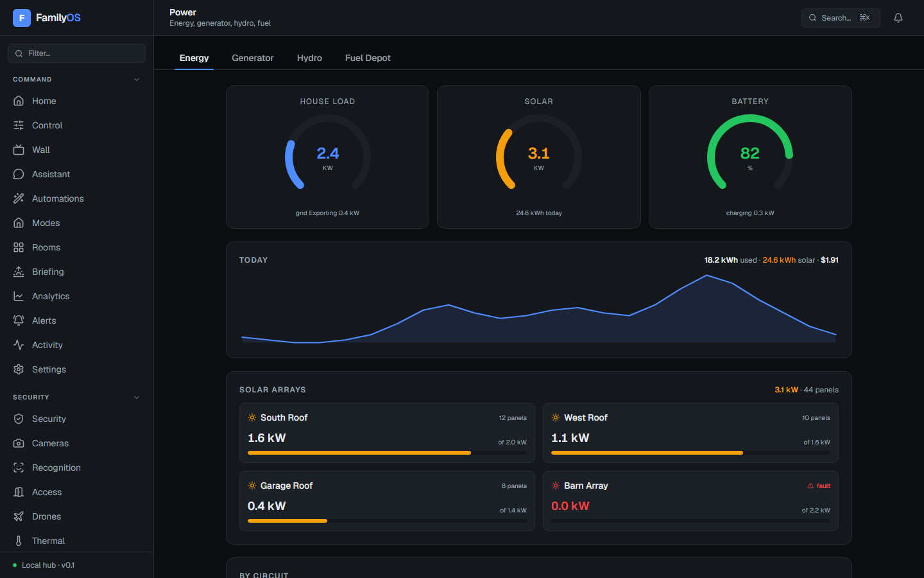Click the South Roof output progress bar
The image size is (924, 578).
pyautogui.click(x=387, y=453)
